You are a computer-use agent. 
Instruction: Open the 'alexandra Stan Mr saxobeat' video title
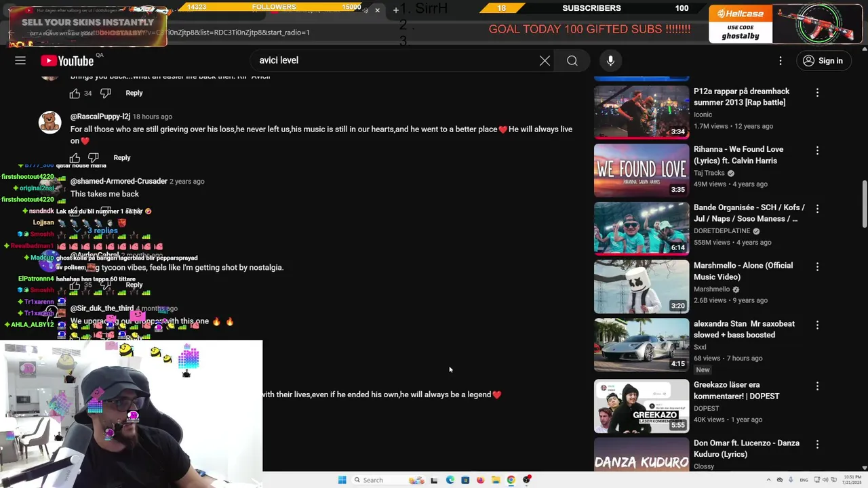pyautogui.click(x=744, y=329)
